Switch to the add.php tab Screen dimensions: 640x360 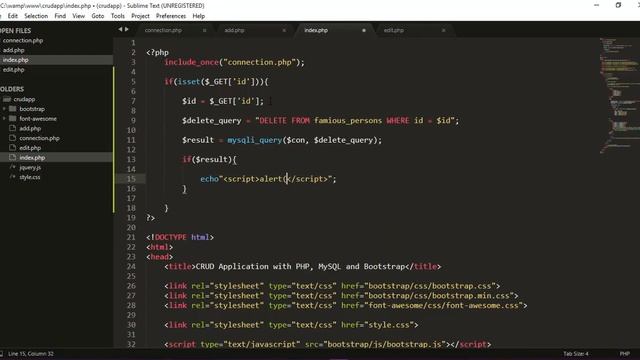point(234,30)
